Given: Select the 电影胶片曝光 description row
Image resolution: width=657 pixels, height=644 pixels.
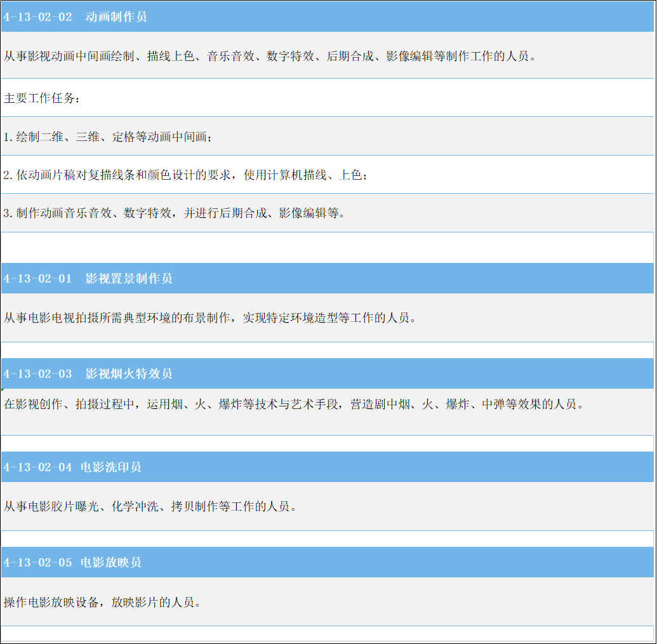Looking at the screenshot, I should 328,506.
